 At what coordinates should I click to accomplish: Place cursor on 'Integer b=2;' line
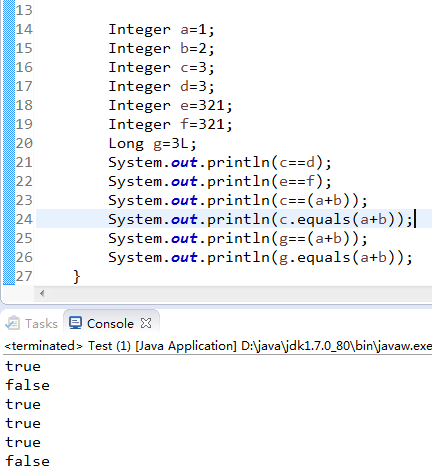point(161,49)
